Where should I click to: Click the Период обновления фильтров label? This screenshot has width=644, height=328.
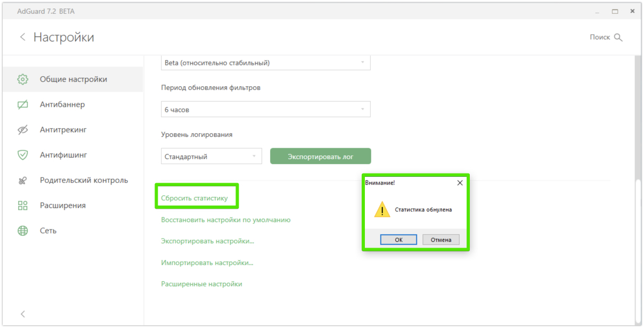click(210, 88)
